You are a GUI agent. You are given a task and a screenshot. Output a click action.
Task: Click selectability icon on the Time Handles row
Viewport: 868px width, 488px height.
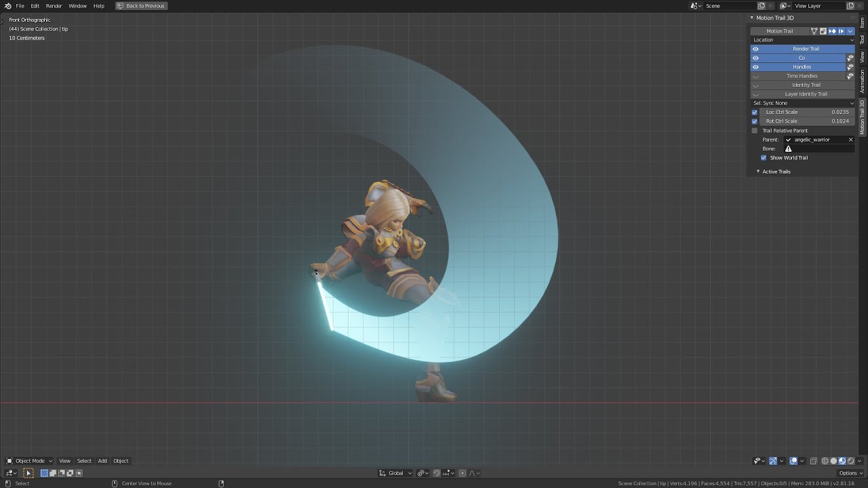click(x=850, y=76)
